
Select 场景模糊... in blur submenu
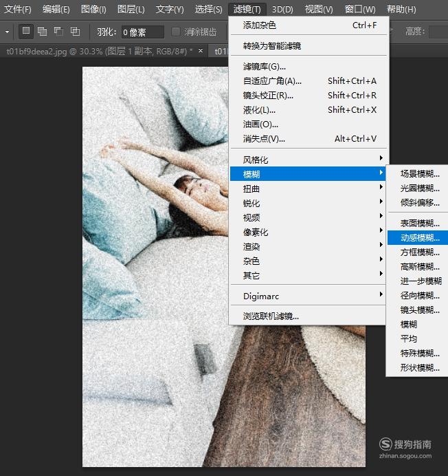(418, 174)
